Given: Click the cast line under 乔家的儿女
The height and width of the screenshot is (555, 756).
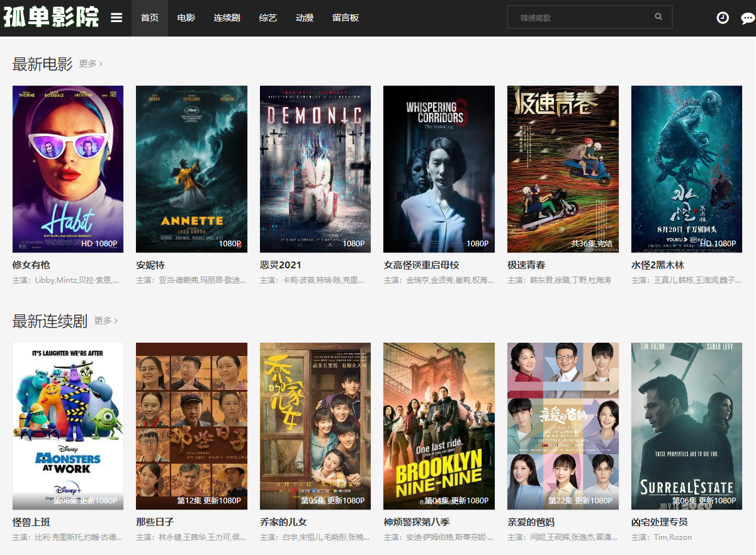Looking at the screenshot, I should coord(315,537).
